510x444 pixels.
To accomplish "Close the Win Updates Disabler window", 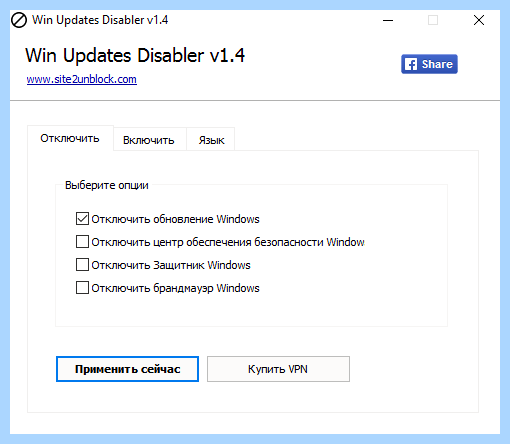I will [x=479, y=20].
